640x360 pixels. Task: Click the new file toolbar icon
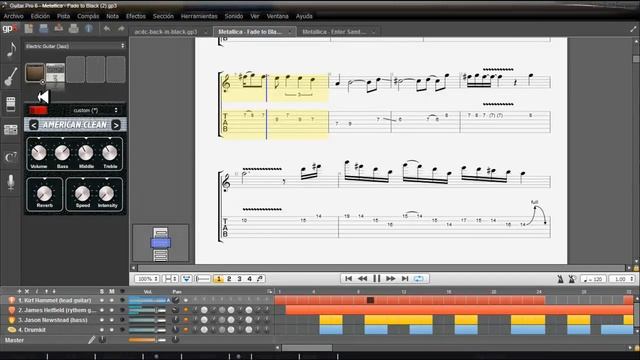pos(29,29)
